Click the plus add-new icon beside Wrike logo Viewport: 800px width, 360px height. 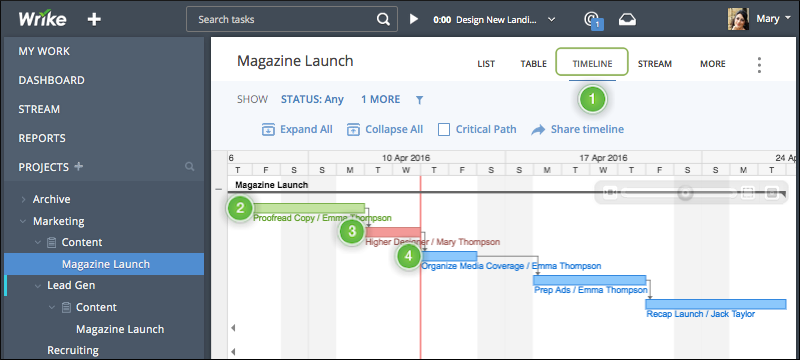pyautogui.click(x=94, y=19)
